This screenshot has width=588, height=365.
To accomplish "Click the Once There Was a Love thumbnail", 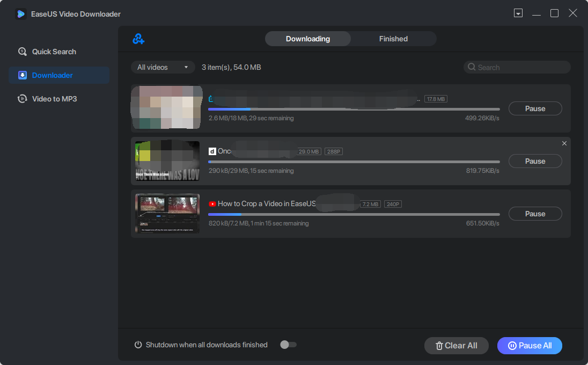I will (x=167, y=160).
